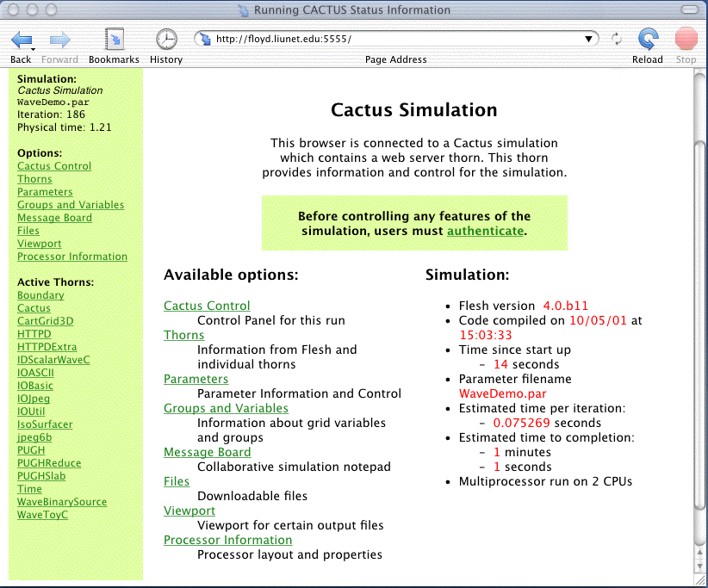The image size is (708, 588).
Task: Click the Groups and Variables sidebar link
Action: tap(71, 205)
